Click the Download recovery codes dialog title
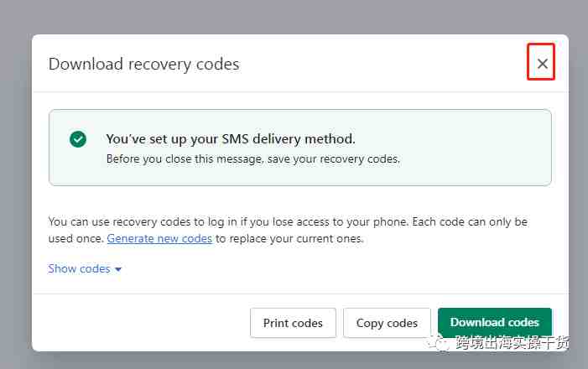This screenshot has width=588, height=369. pyautogui.click(x=144, y=64)
